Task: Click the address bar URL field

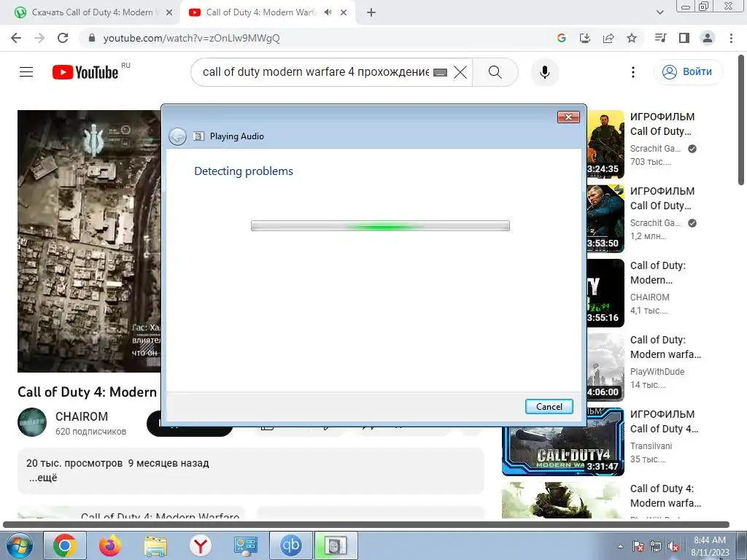Action: 314,38
